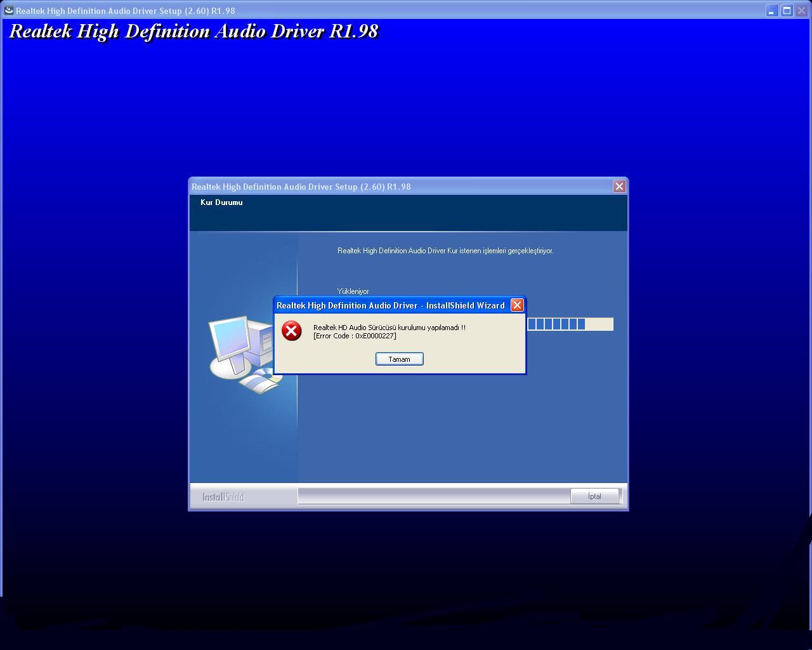The height and width of the screenshot is (650, 812).
Task: Click the Yükleniyor status text
Action: point(353,291)
